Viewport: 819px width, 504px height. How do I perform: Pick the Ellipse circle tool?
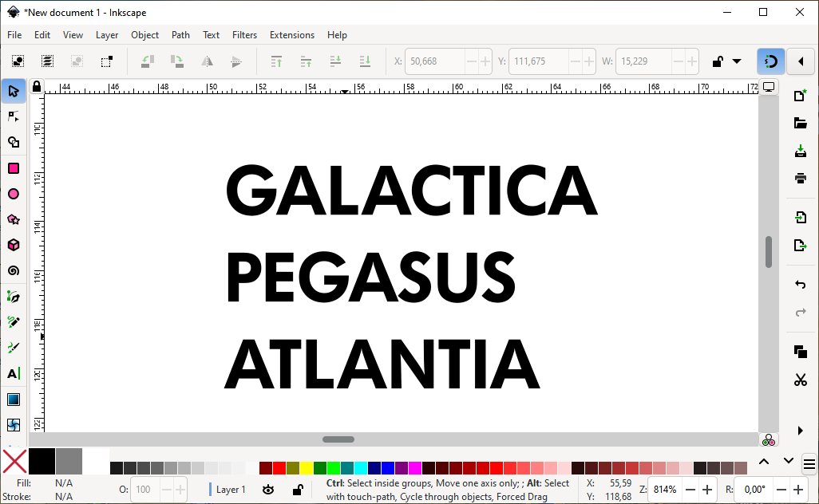click(14, 194)
